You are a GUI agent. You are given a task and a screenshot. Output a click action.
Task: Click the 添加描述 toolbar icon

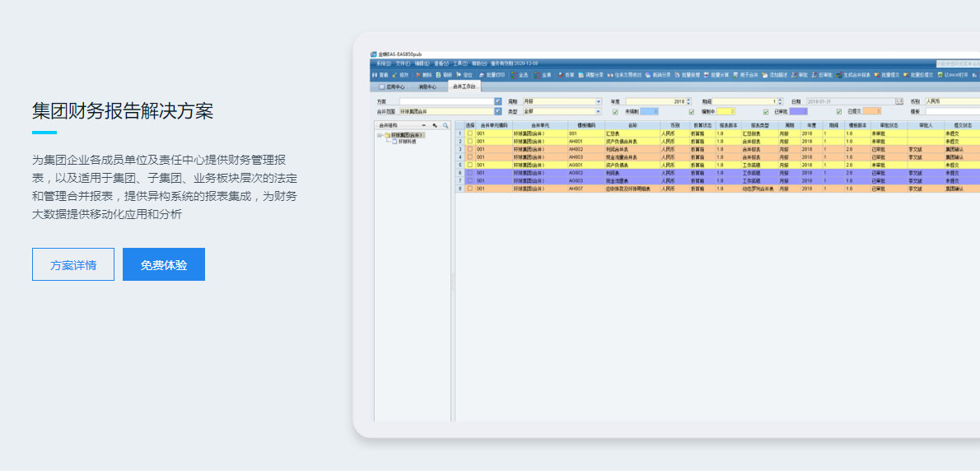tap(764, 75)
